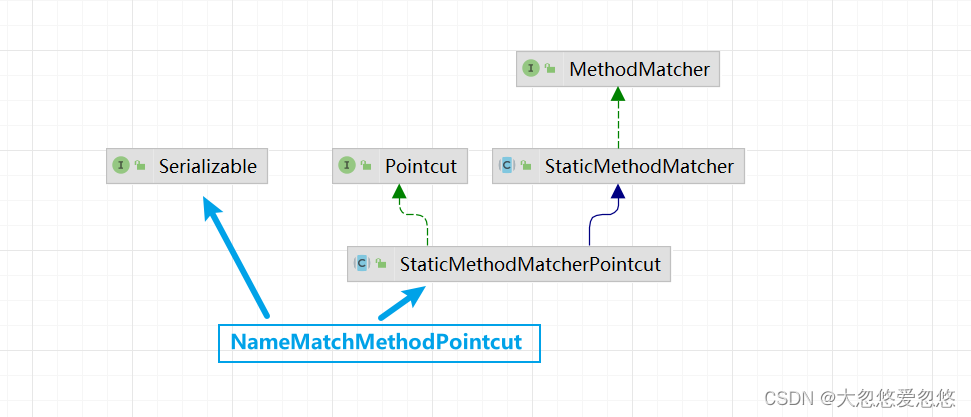Click the interface icon beside Pointcut

[347, 165]
